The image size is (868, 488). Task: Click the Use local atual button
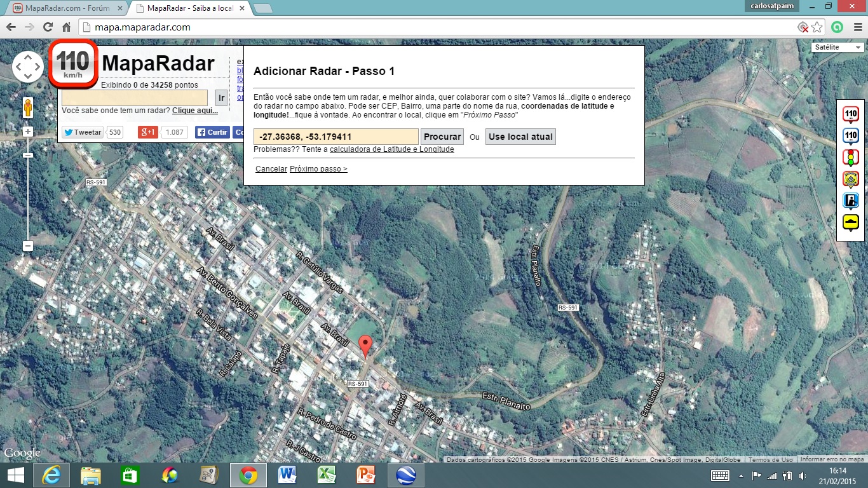(x=520, y=137)
